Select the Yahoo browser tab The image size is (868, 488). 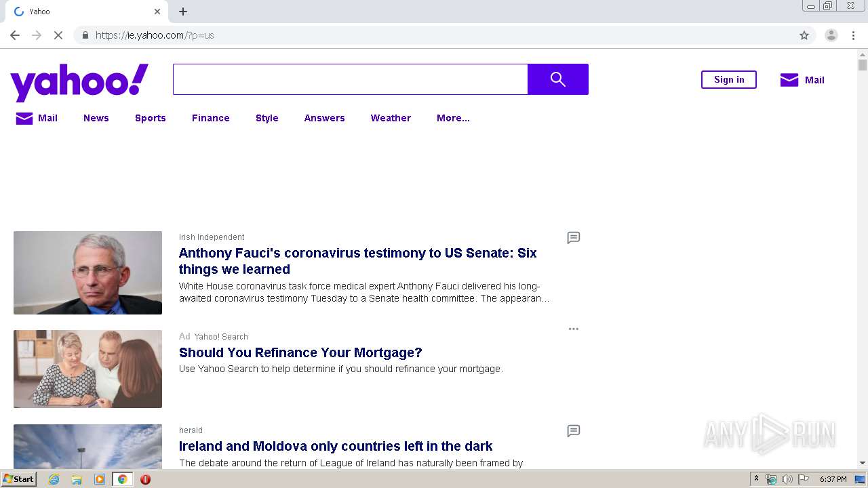(88, 12)
